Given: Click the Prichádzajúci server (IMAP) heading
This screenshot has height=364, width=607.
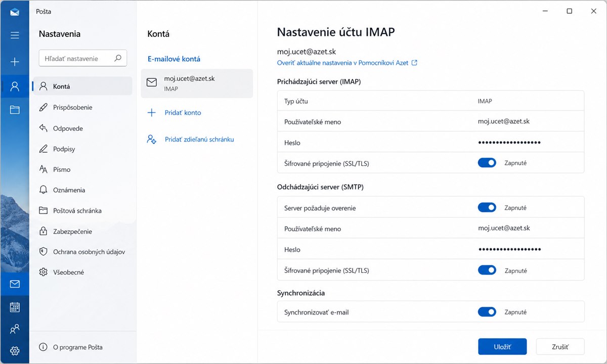Looking at the screenshot, I should pyautogui.click(x=319, y=81).
